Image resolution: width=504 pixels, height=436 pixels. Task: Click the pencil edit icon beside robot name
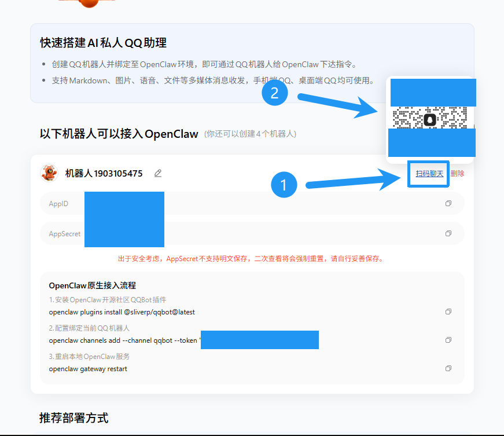[x=158, y=173]
